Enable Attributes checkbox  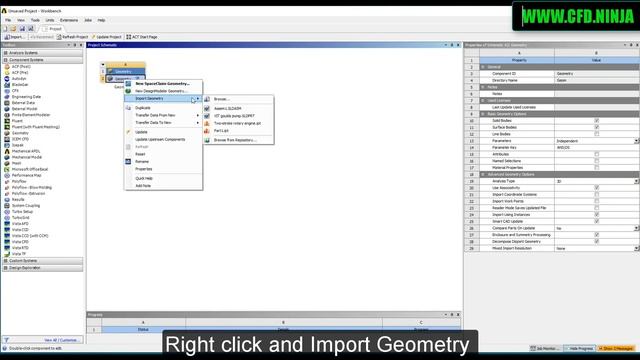[596, 154]
